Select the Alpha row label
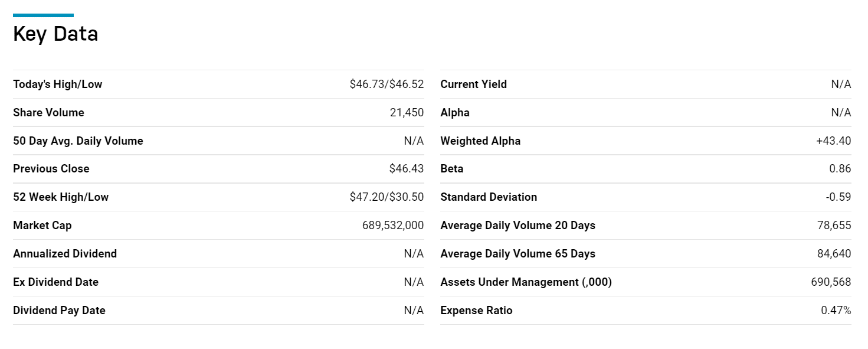Image resolution: width=868 pixels, height=349 pixels. point(455,113)
